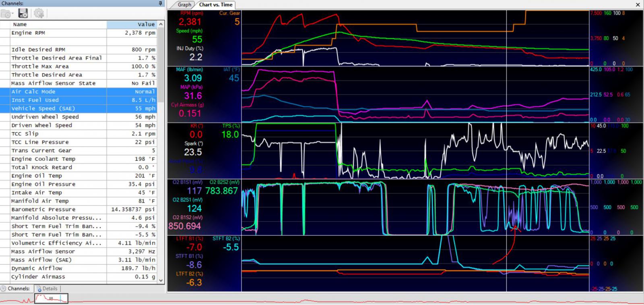Click the MAF (lb/min) chart legend label
Viewport: 644px width, 305px height.
coord(189,70)
